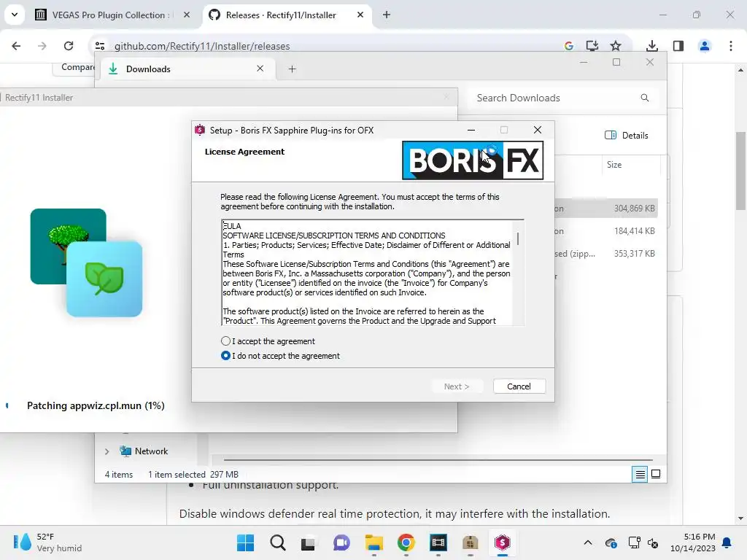The width and height of the screenshot is (747, 560).
Task: Open the film strip app on taskbar
Action: (x=438, y=542)
